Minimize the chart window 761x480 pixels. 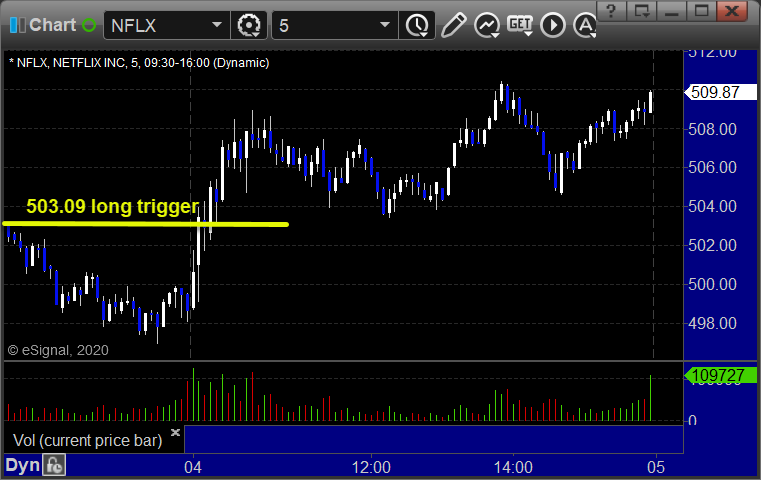pyautogui.click(x=671, y=11)
